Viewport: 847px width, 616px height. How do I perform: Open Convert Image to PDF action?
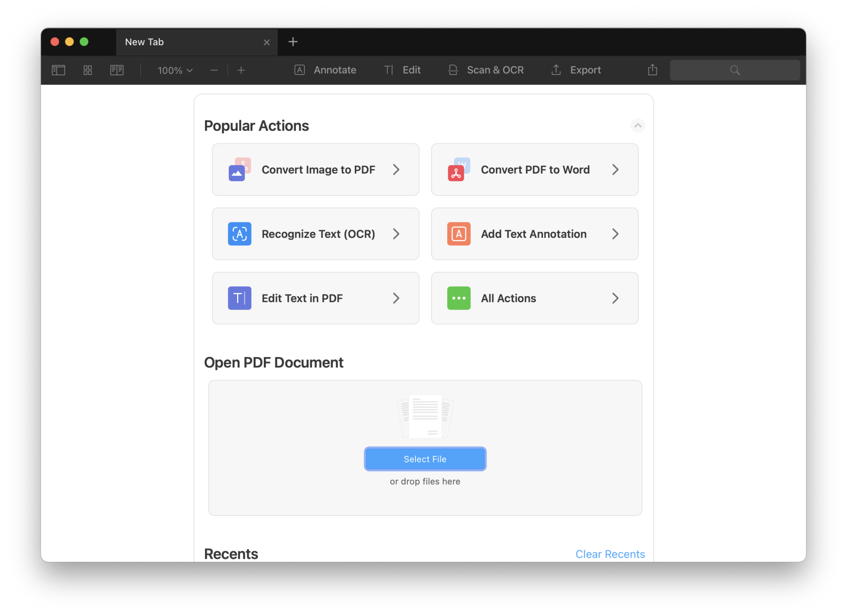316,170
